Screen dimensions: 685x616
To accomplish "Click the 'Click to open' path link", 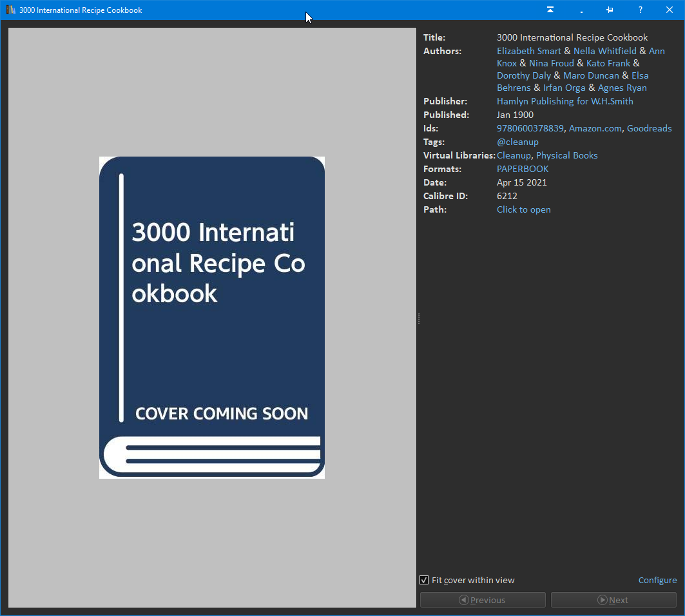I will pyautogui.click(x=523, y=209).
